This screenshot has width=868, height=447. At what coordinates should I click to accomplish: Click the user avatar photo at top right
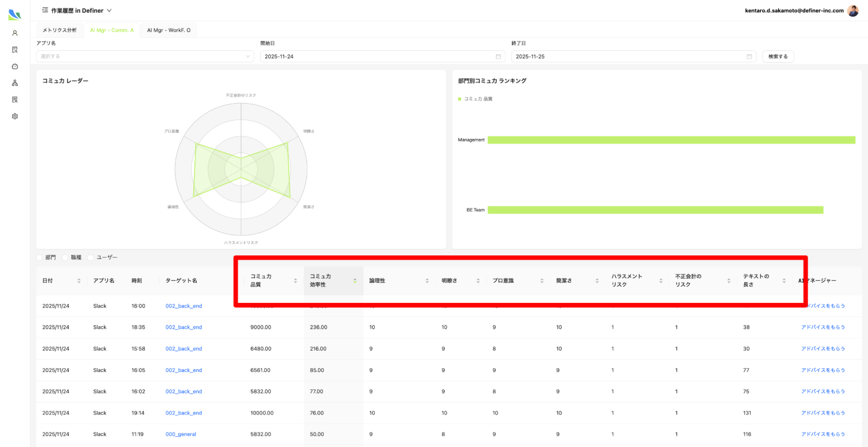[853, 11]
